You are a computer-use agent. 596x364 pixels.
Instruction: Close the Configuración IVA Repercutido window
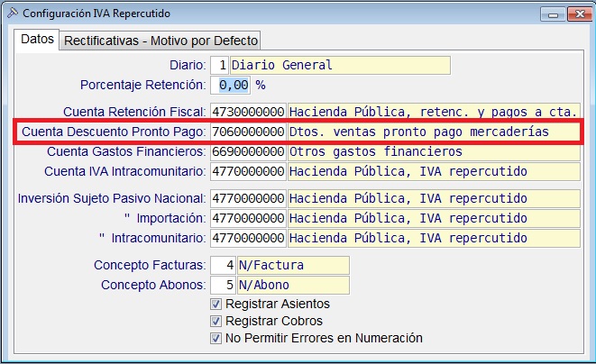point(579,14)
